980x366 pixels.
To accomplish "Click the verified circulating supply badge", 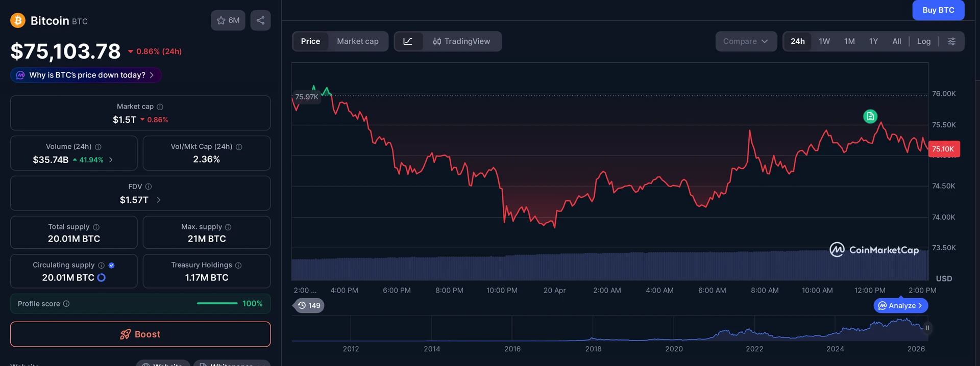I will [x=111, y=265].
